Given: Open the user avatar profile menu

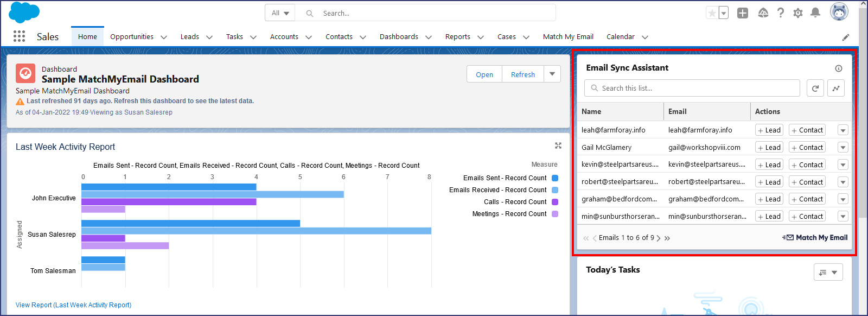Looking at the screenshot, I should pos(839,12).
